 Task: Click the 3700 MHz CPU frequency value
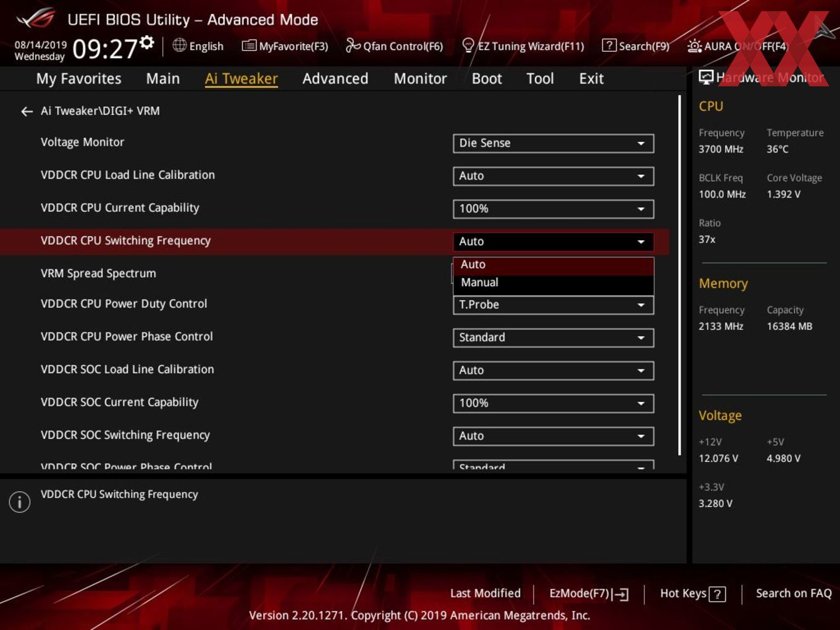click(721, 149)
